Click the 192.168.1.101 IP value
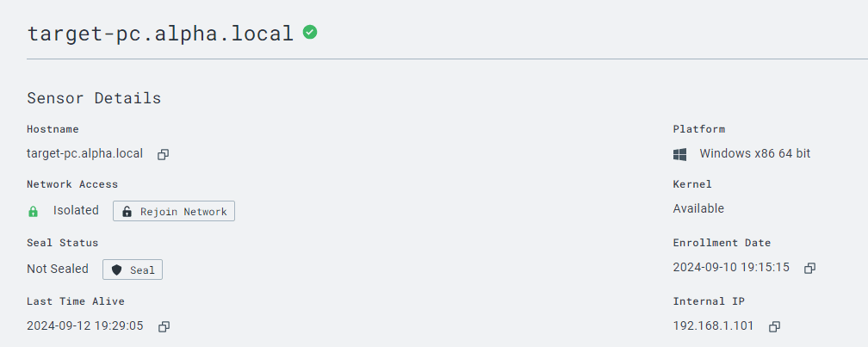The height and width of the screenshot is (347, 868). 714,326
